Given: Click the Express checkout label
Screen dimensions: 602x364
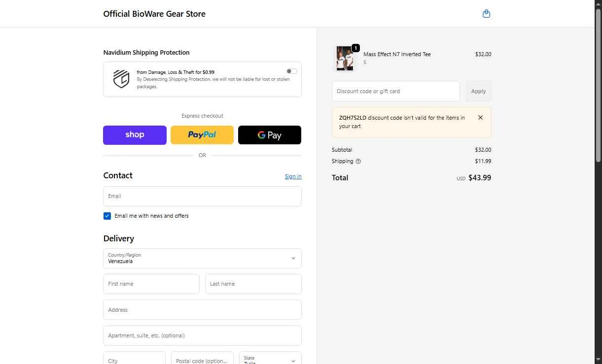Looking at the screenshot, I should 202,116.
